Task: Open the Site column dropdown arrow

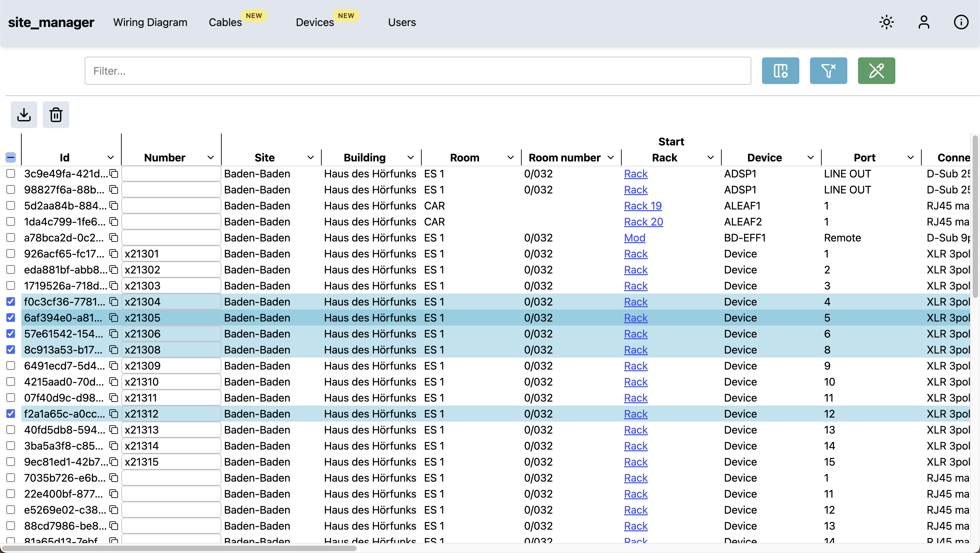Action: click(310, 157)
